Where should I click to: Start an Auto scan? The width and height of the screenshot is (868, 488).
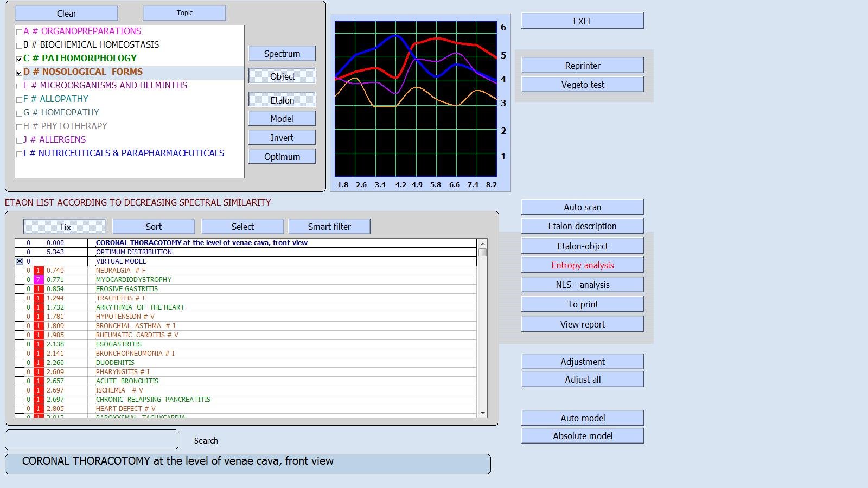[x=582, y=207]
